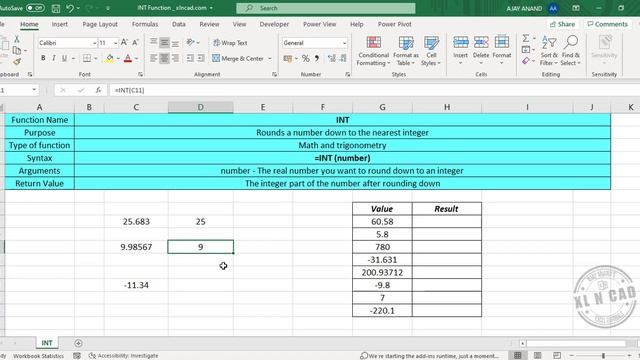Decrease decimal places
Image resolution: width=640 pixels, height=360 pixels.
pos(343,58)
